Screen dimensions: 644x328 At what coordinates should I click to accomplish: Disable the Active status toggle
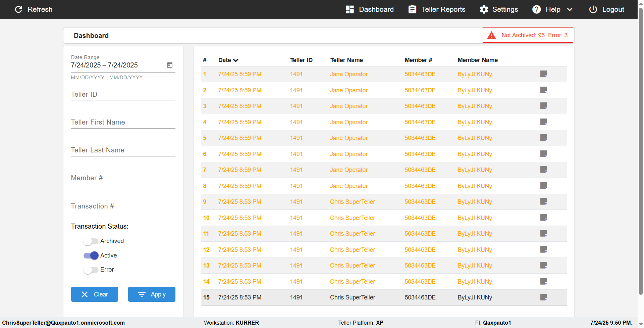(91, 255)
